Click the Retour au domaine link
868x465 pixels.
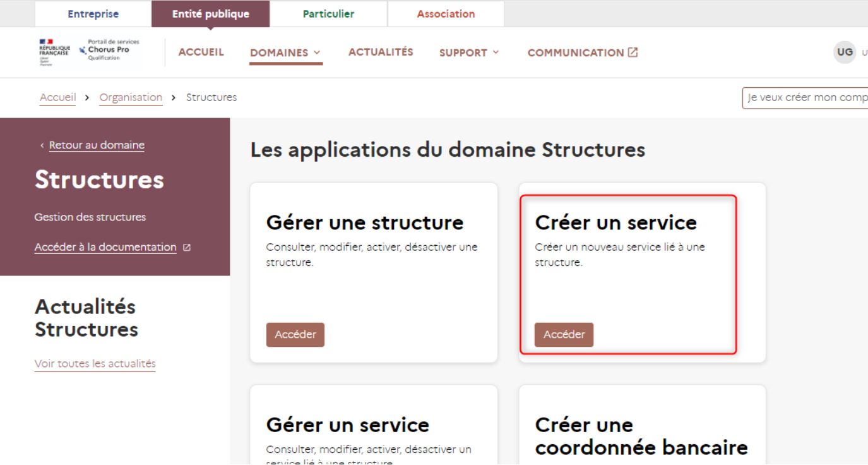click(97, 145)
